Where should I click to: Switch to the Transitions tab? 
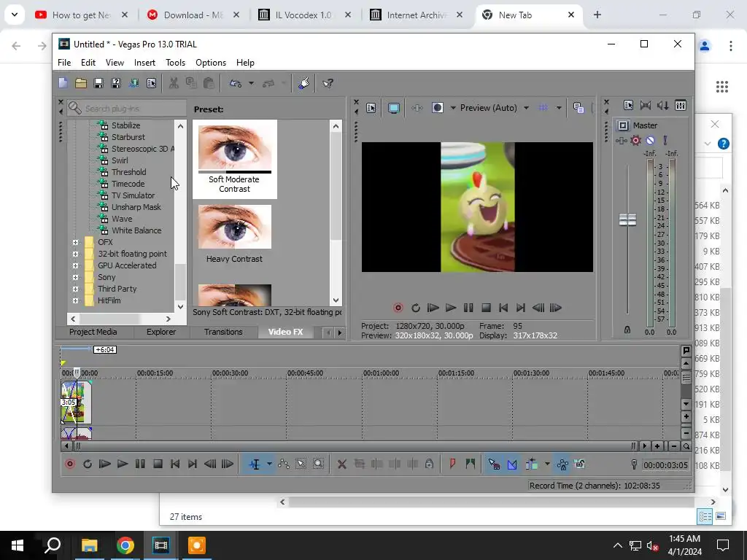(x=223, y=332)
